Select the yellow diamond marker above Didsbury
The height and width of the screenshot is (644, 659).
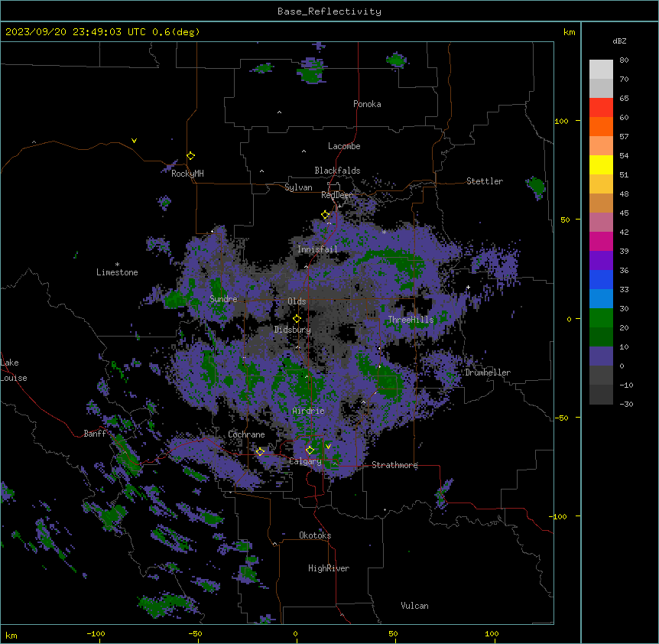(297, 319)
